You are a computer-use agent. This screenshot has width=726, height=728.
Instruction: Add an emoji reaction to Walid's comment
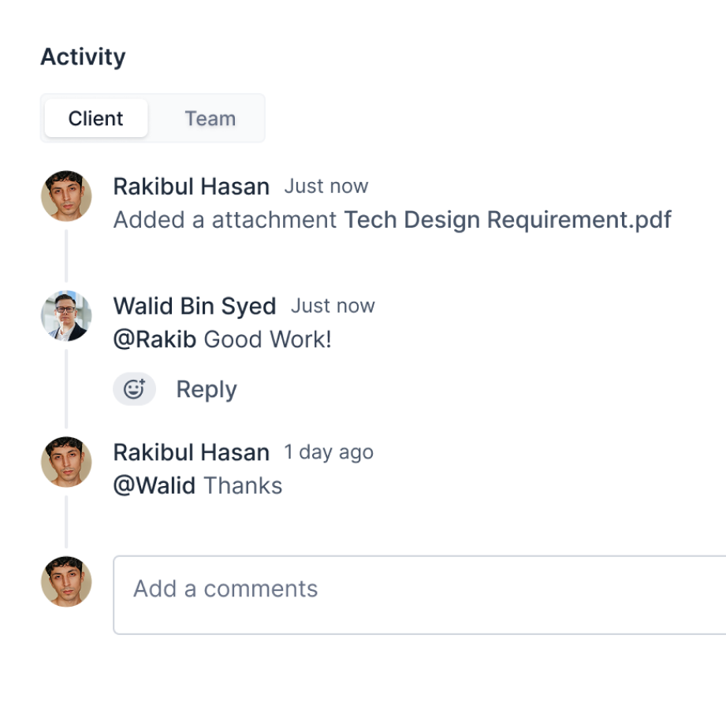tap(134, 389)
